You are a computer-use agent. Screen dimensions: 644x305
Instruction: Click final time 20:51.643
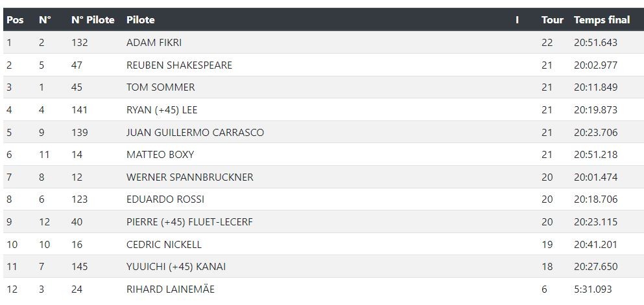pos(595,42)
